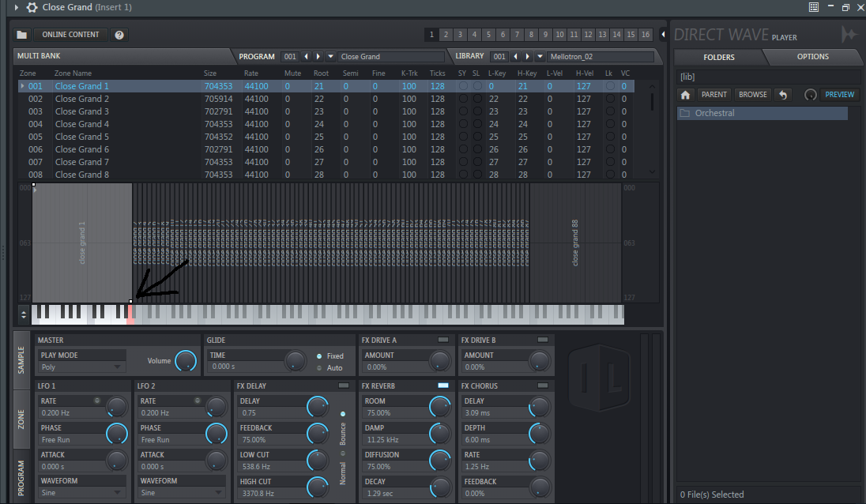Image resolution: width=866 pixels, height=504 pixels.
Task: Click the folder icon beside Online Content
Action: click(21, 34)
